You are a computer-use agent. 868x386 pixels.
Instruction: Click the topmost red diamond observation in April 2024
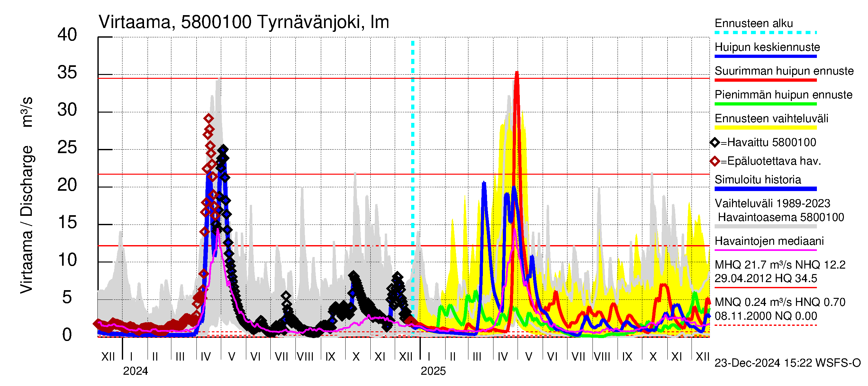tap(209, 118)
